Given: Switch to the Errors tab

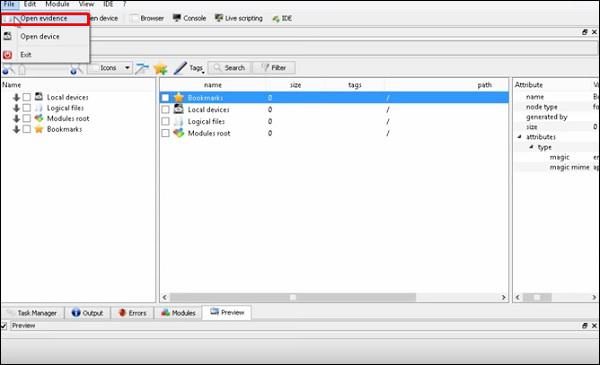Looking at the screenshot, I should (x=132, y=313).
